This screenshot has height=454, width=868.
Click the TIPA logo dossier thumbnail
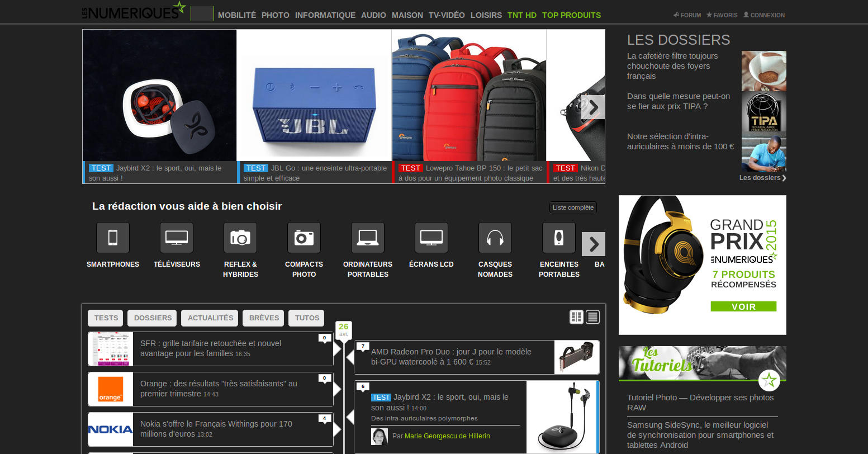(764, 112)
